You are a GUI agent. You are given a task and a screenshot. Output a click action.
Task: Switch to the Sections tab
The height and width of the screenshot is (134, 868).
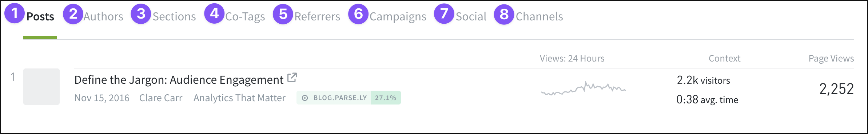[x=174, y=16]
